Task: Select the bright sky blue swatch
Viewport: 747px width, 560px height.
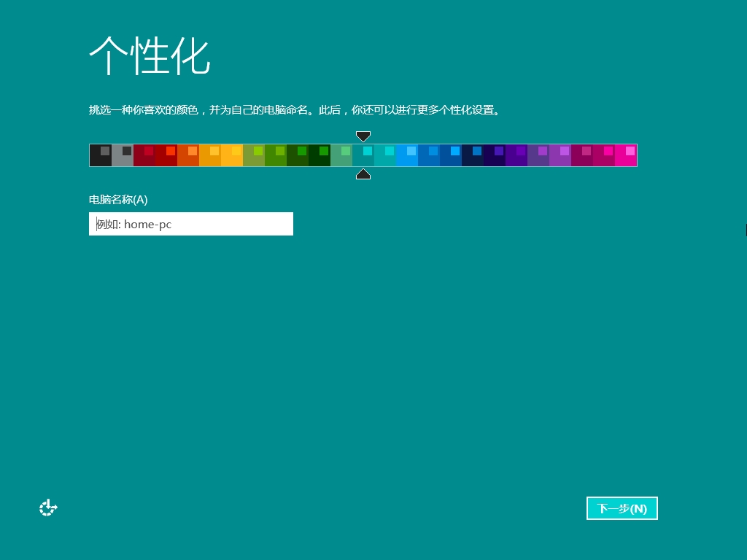Action: [x=407, y=155]
